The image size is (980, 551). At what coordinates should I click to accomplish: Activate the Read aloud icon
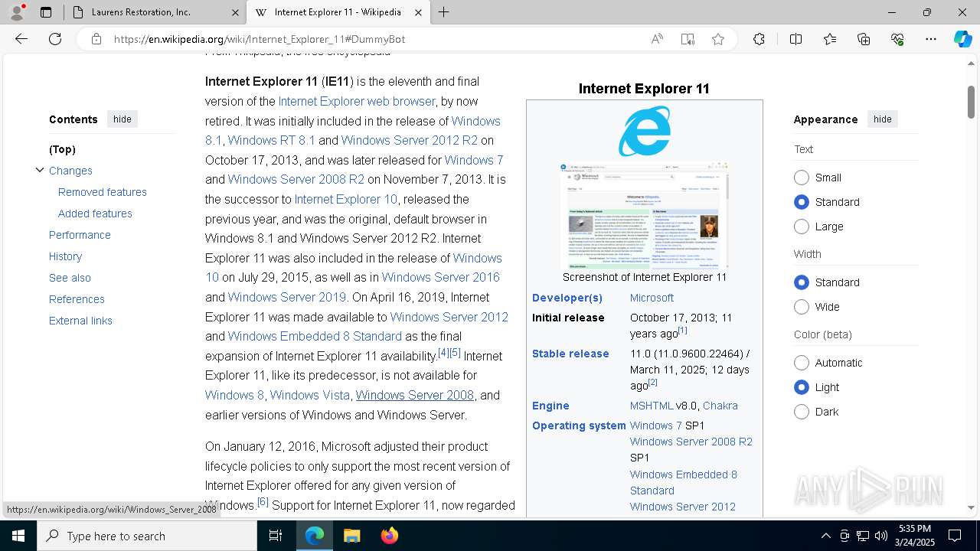click(x=657, y=39)
